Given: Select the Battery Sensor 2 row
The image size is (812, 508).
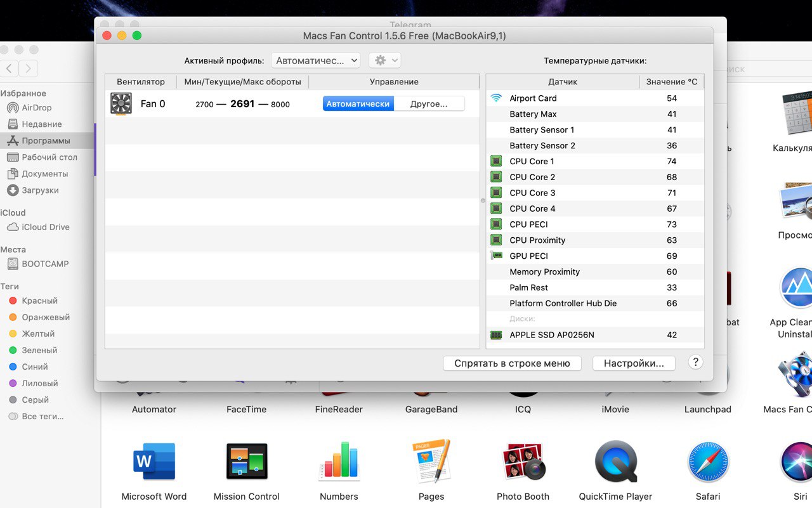Looking at the screenshot, I should pos(595,146).
